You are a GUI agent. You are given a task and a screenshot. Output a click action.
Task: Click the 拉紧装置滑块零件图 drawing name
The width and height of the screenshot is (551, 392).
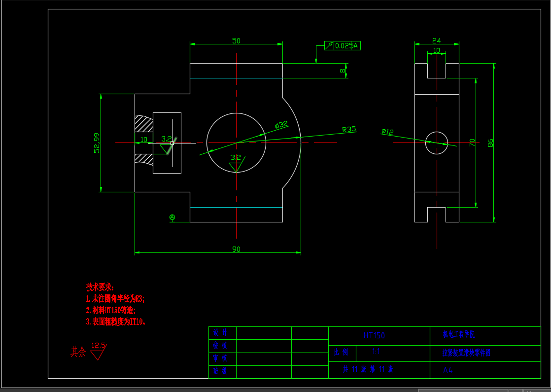point(466,353)
